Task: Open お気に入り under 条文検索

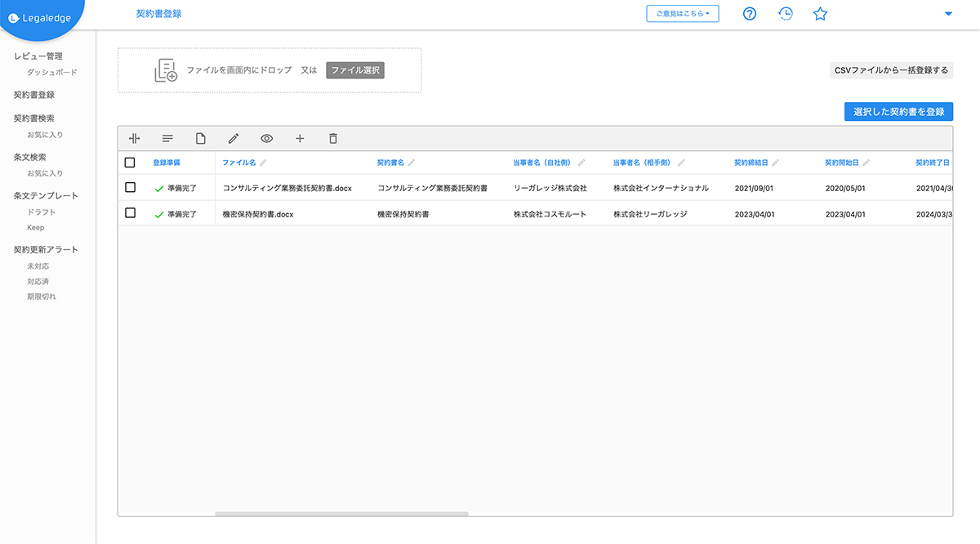Action: pos(45,173)
